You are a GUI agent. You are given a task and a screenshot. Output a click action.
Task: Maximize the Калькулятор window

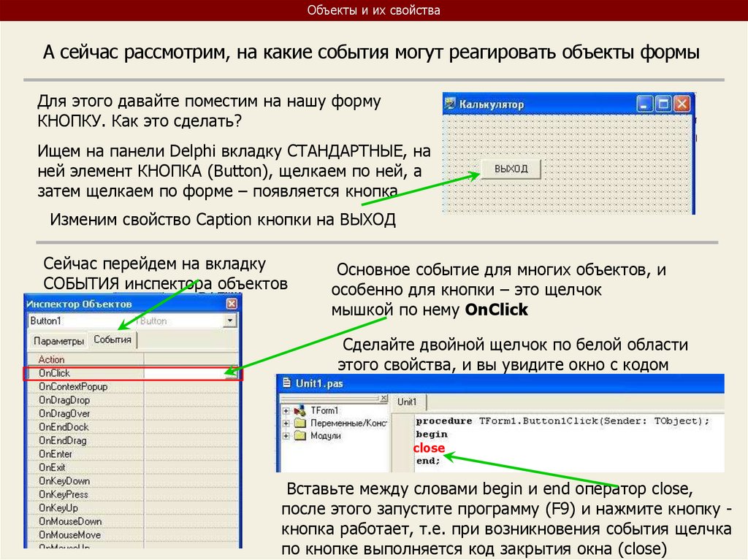pyautogui.click(x=663, y=104)
